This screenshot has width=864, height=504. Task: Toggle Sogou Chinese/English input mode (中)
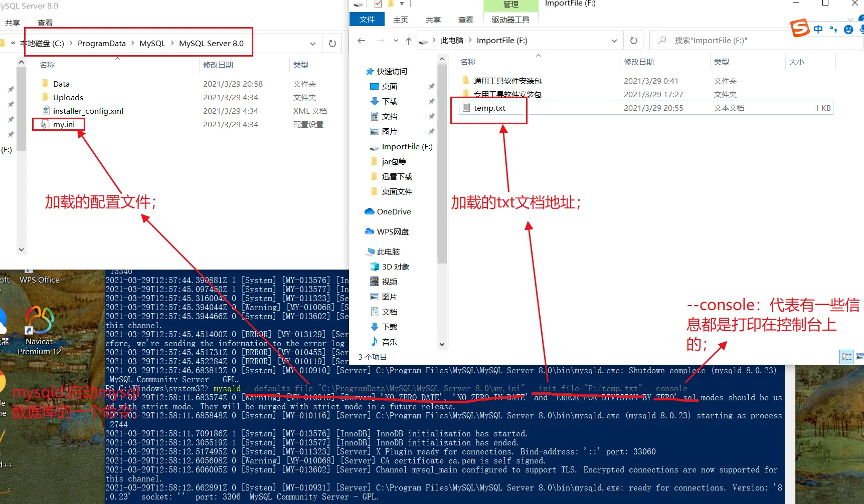pyautogui.click(x=818, y=29)
